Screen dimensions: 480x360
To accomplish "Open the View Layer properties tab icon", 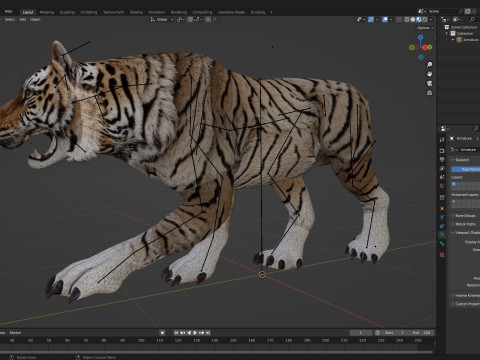I will (x=442, y=168).
